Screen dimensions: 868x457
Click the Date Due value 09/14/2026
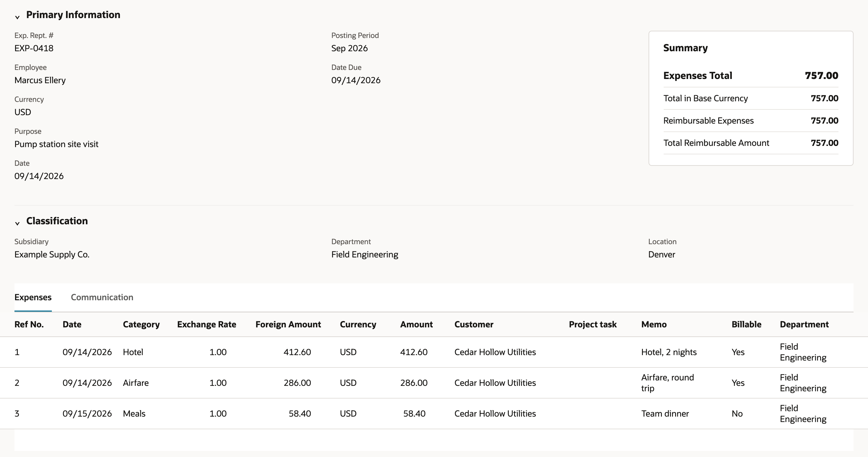click(x=356, y=80)
